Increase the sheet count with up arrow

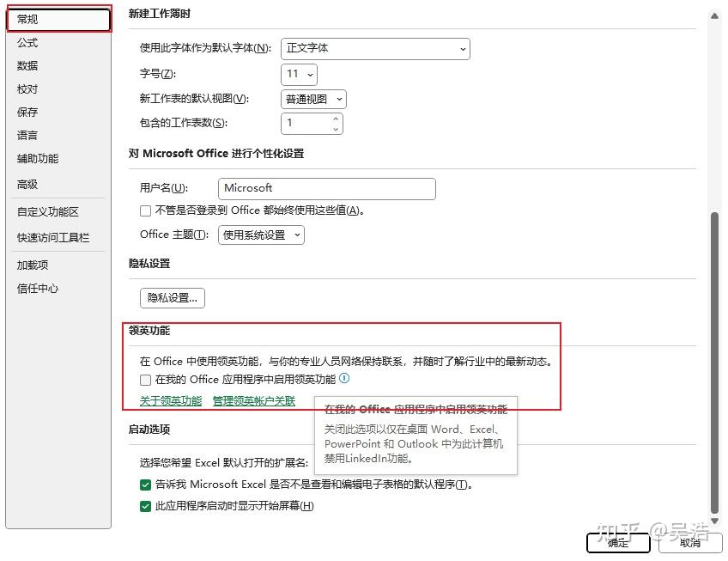tap(335, 119)
